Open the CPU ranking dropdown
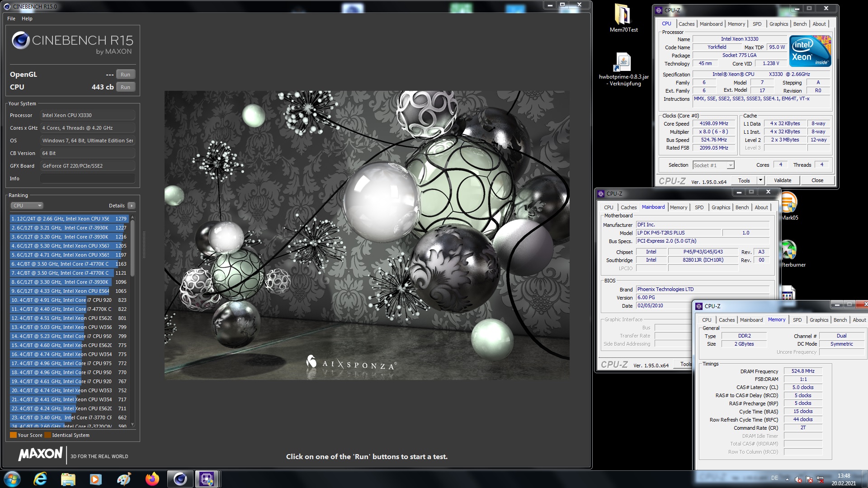868x488 pixels. click(27, 206)
